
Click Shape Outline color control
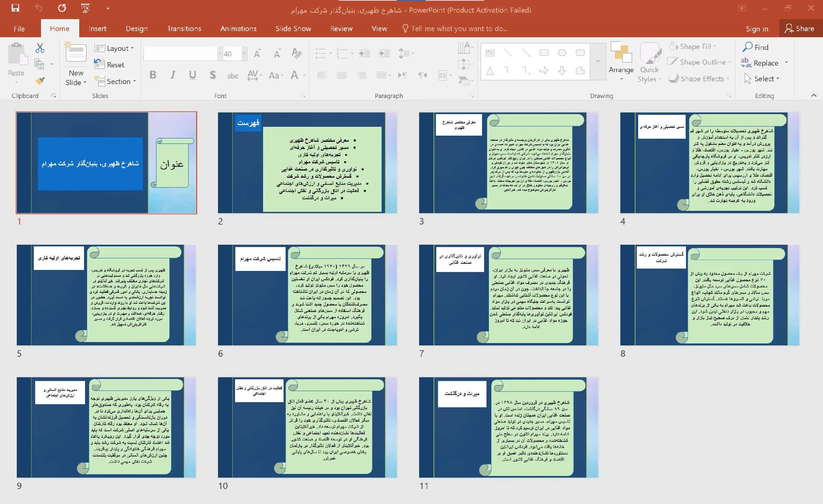[698, 62]
